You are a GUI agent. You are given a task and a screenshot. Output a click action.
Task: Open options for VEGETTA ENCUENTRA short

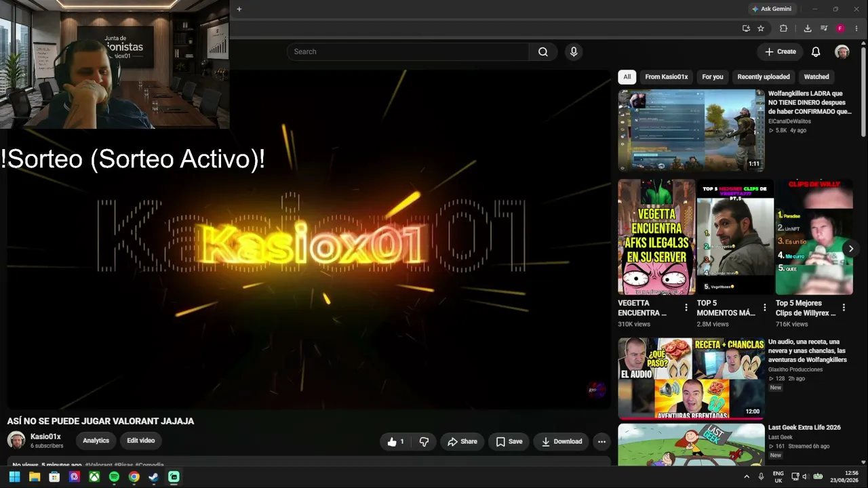[686, 308]
